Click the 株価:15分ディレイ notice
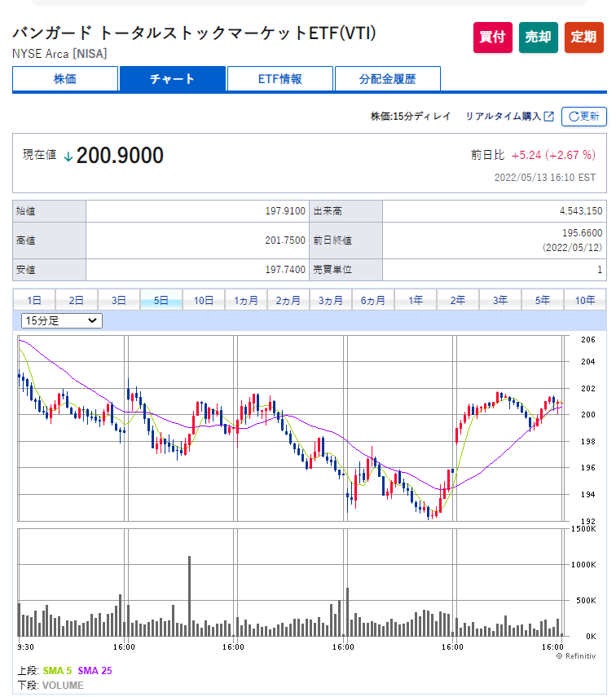This screenshot has height=697, width=616. [x=411, y=117]
